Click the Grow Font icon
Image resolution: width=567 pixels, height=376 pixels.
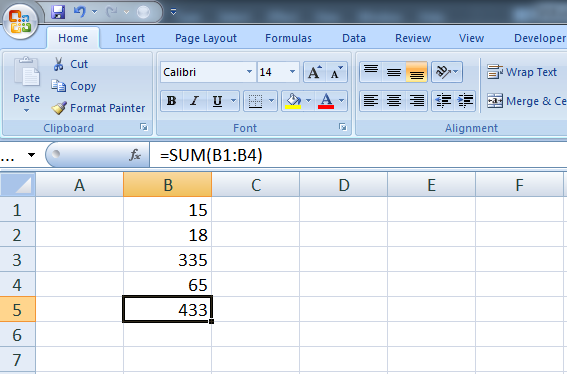pyautogui.click(x=315, y=72)
